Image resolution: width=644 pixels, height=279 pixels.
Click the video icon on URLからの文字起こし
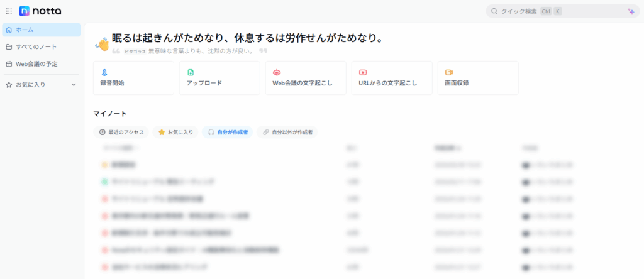point(363,72)
